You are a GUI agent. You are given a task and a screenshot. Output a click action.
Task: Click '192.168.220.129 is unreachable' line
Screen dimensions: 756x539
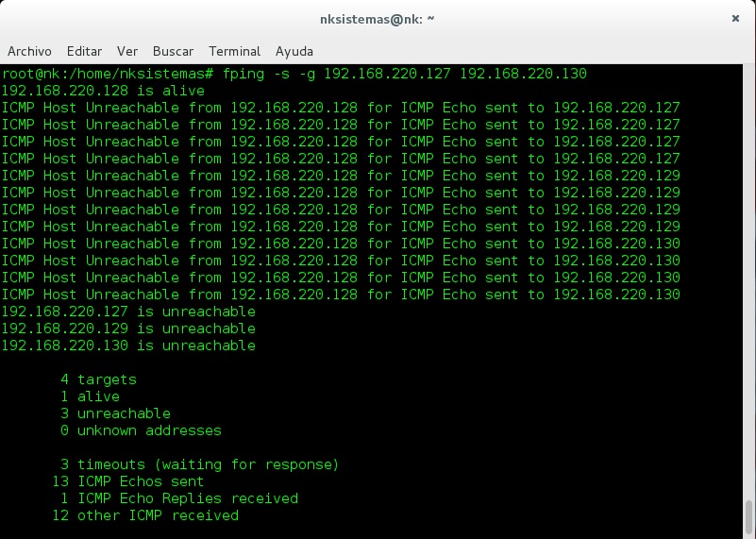click(128, 328)
